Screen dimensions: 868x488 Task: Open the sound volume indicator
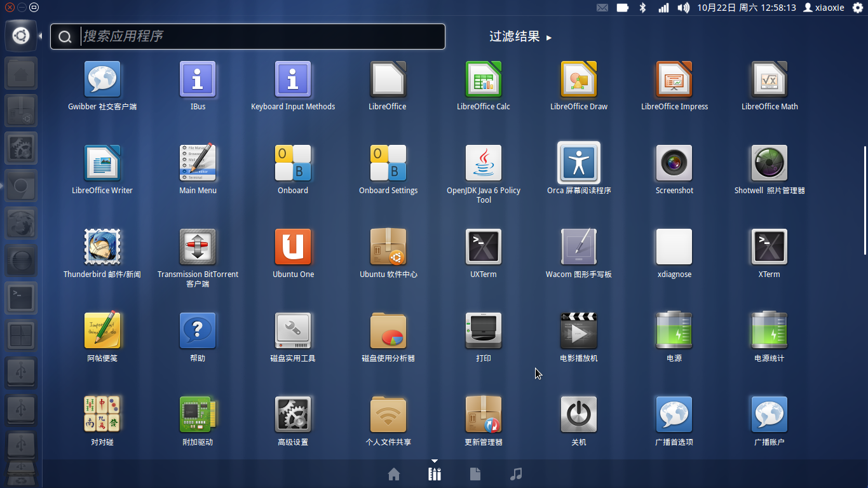[683, 8]
